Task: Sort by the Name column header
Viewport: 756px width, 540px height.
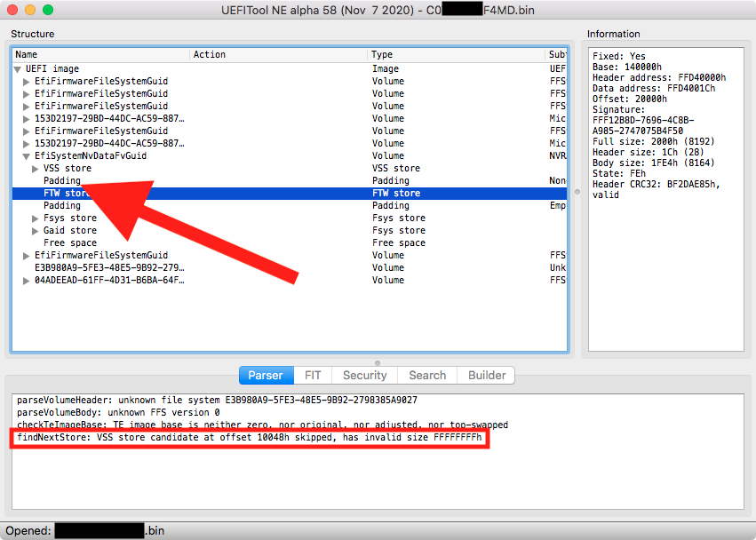Action: tap(101, 54)
